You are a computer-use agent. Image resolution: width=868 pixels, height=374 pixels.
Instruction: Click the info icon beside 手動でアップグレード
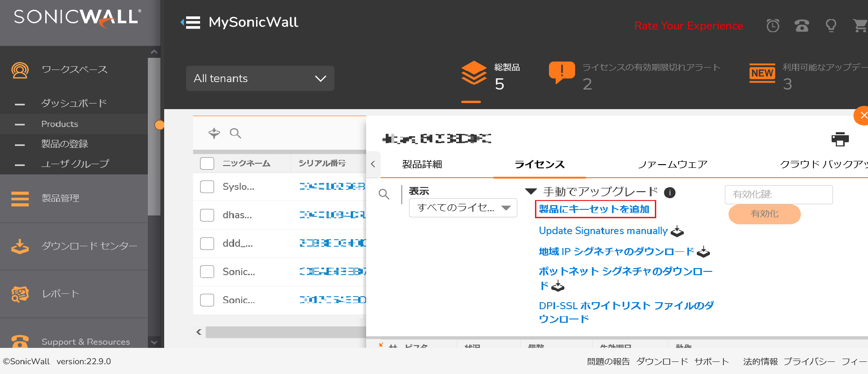pos(670,193)
